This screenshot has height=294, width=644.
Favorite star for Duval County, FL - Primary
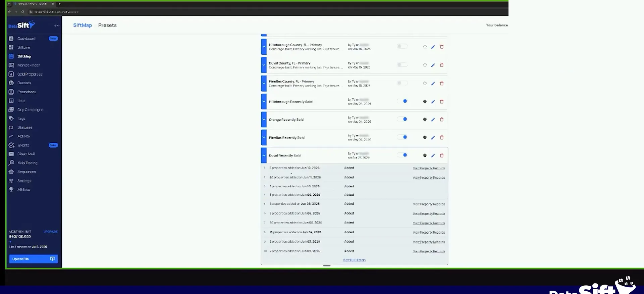pyautogui.click(x=425, y=65)
